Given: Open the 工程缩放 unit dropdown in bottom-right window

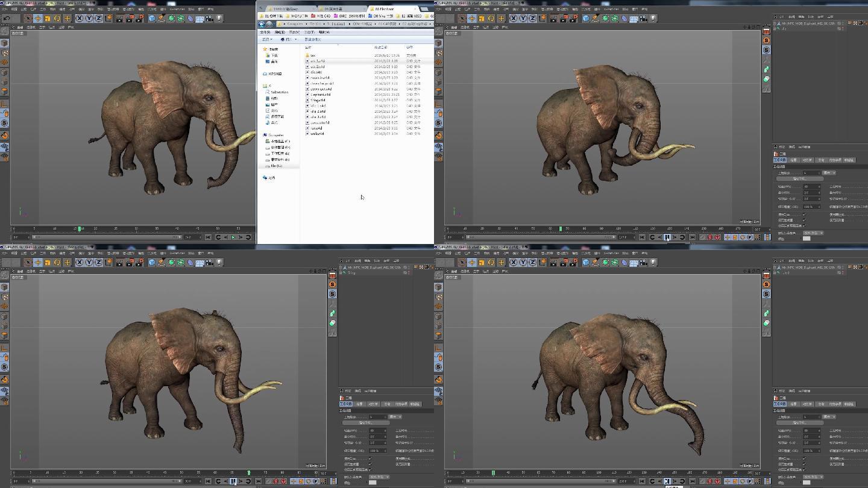Looking at the screenshot, I should (x=829, y=417).
